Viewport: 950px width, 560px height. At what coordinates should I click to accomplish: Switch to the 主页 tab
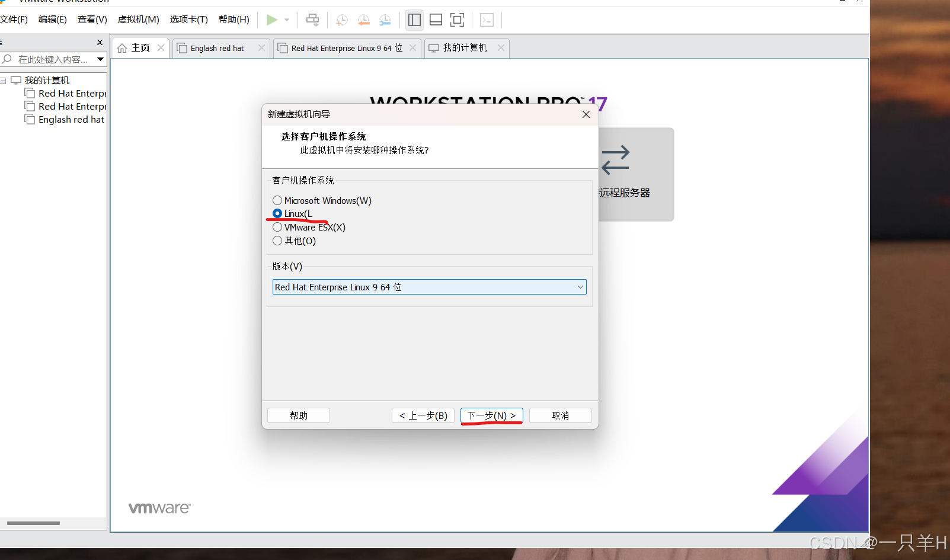click(140, 48)
